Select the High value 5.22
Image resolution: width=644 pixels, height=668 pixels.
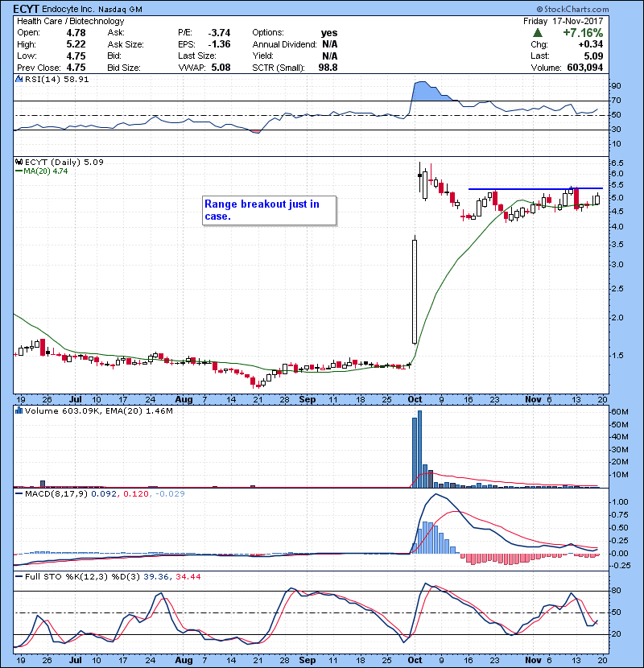click(x=76, y=44)
